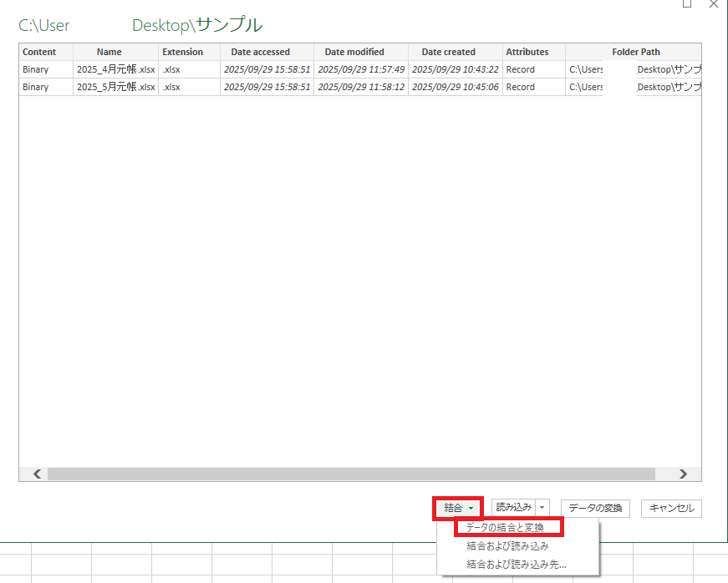Click the Date modified column header
Image resolution: width=728 pixels, height=583 pixels.
pyautogui.click(x=354, y=52)
